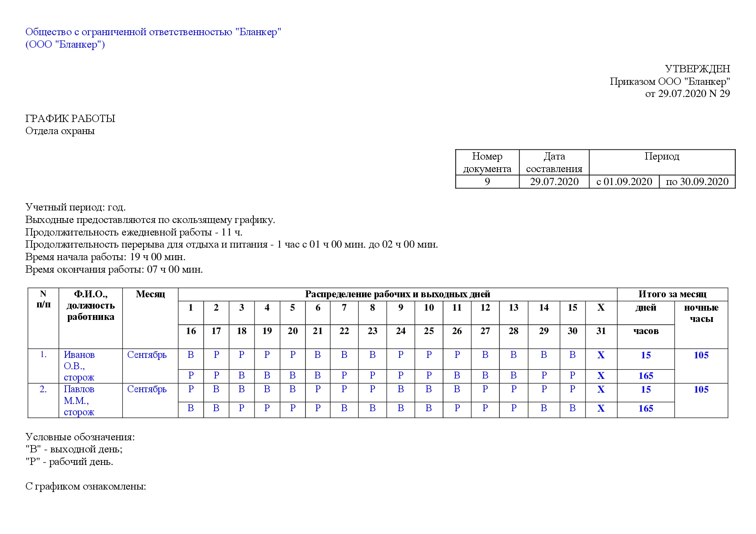The height and width of the screenshot is (534, 756).
Task: Click the "Период" header cell
Action: point(662,162)
